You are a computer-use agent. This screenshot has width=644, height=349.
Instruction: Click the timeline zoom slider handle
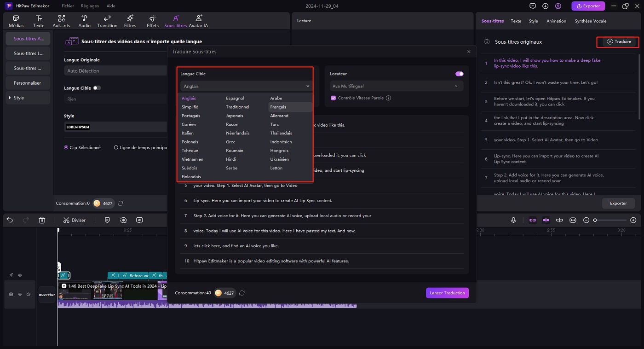tap(595, 220)
